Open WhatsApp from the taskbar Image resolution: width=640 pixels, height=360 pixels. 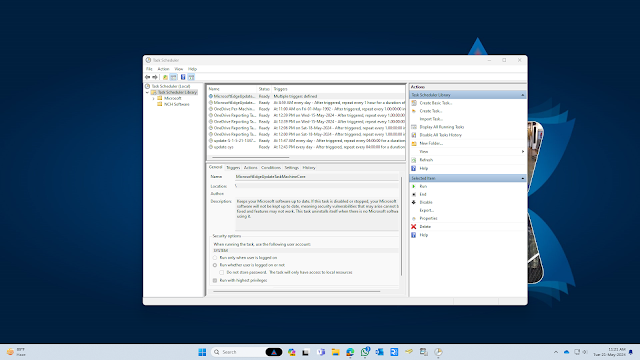[x=365, y=352]
